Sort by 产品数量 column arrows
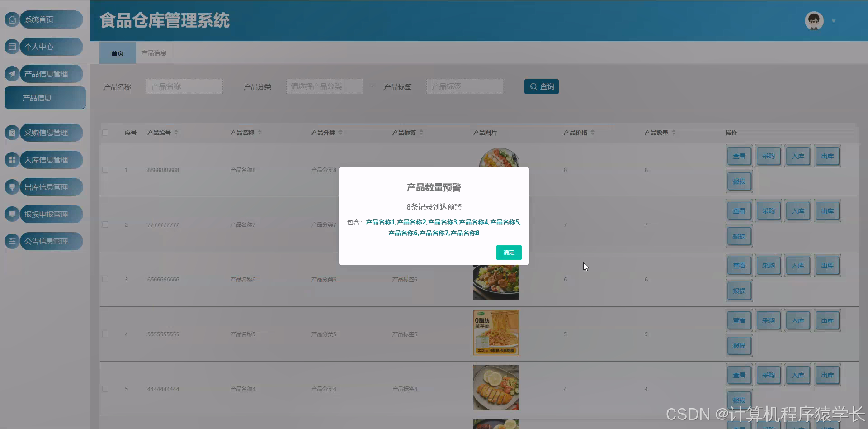 click(x=674, y=133)
